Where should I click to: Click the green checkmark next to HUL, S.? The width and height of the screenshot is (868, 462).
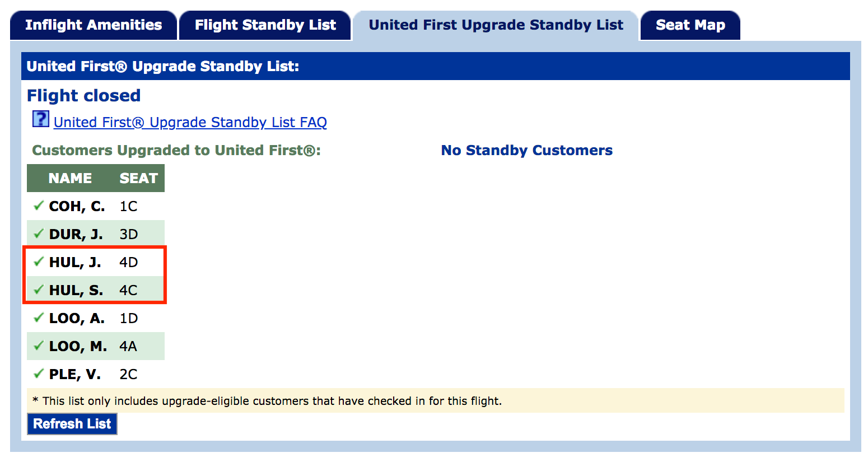(x=38, y=290)
